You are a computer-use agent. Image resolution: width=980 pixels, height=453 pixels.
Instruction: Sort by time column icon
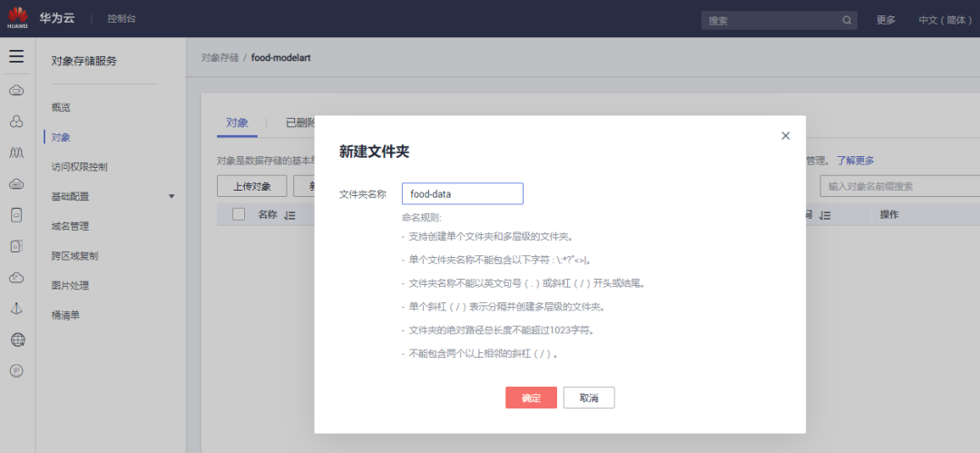pyautogui.click(x=825, y=215)
